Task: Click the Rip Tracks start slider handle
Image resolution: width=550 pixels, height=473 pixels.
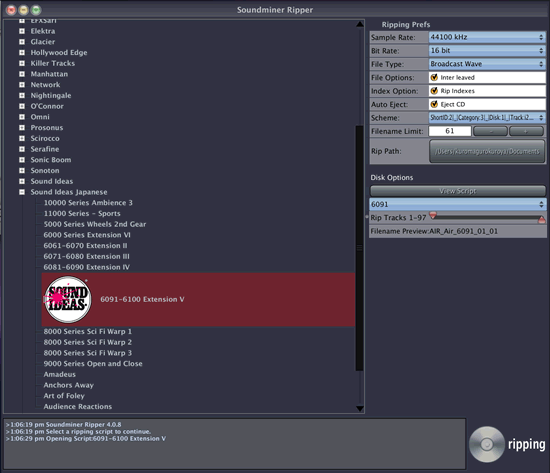Action: point(433,215)
